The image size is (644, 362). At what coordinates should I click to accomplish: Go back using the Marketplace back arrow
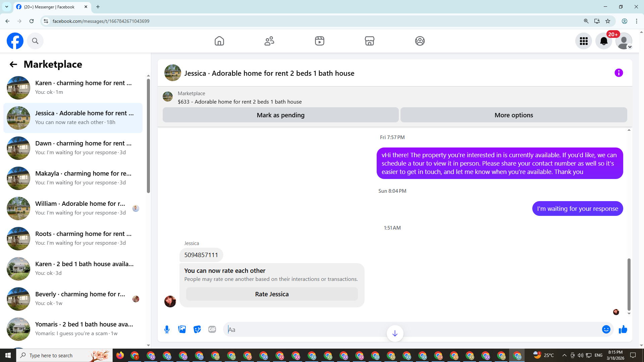[x=13, y=64]
